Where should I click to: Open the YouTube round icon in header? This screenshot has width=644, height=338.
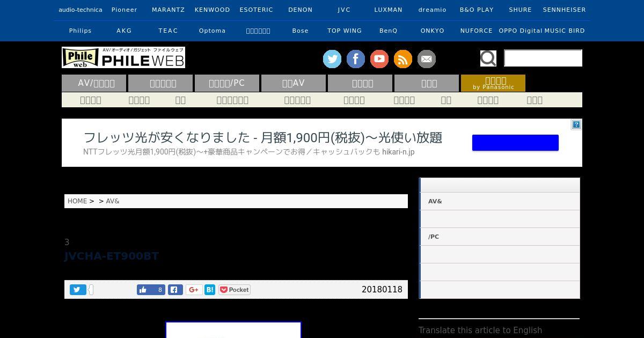point(379,59)
